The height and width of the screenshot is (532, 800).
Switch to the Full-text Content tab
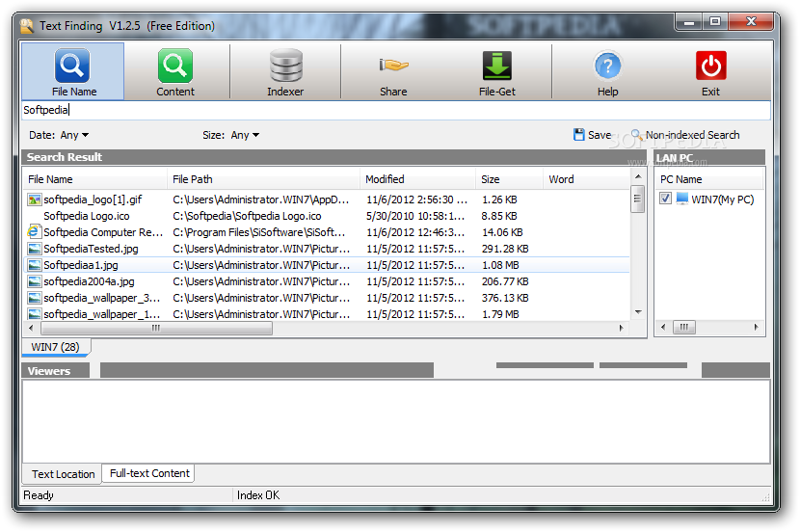point(149,473)
